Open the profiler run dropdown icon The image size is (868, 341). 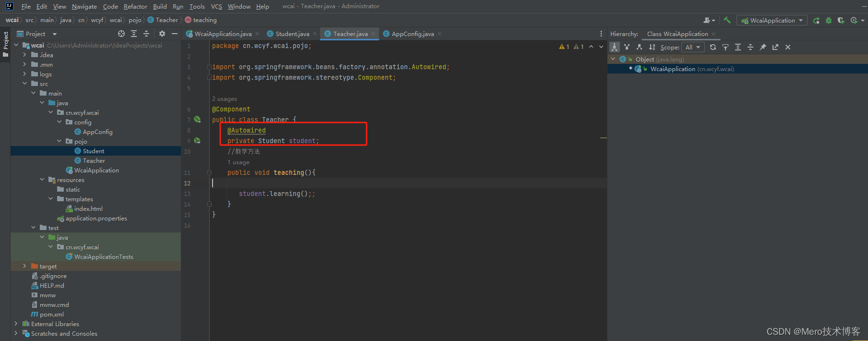pos(856,20)
